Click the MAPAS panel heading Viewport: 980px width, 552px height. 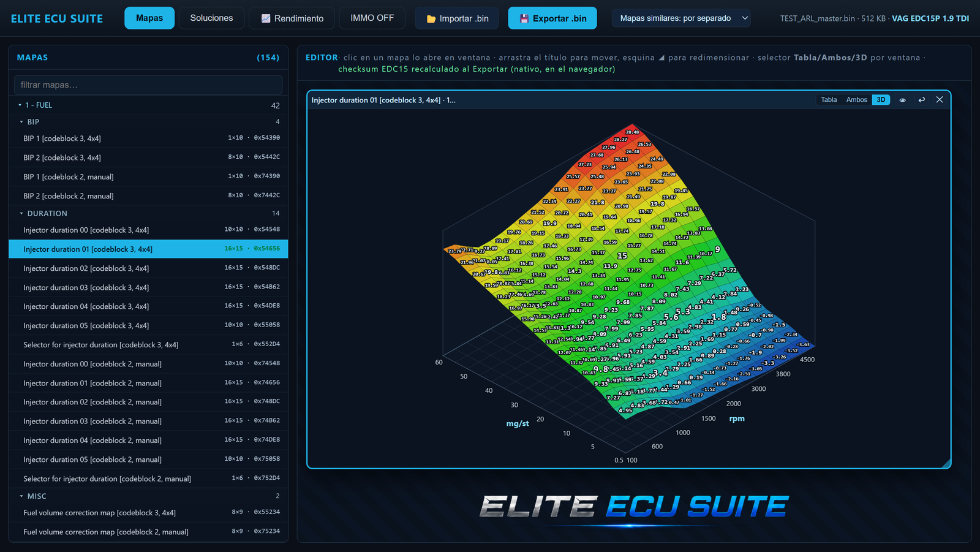click(32, 57)
